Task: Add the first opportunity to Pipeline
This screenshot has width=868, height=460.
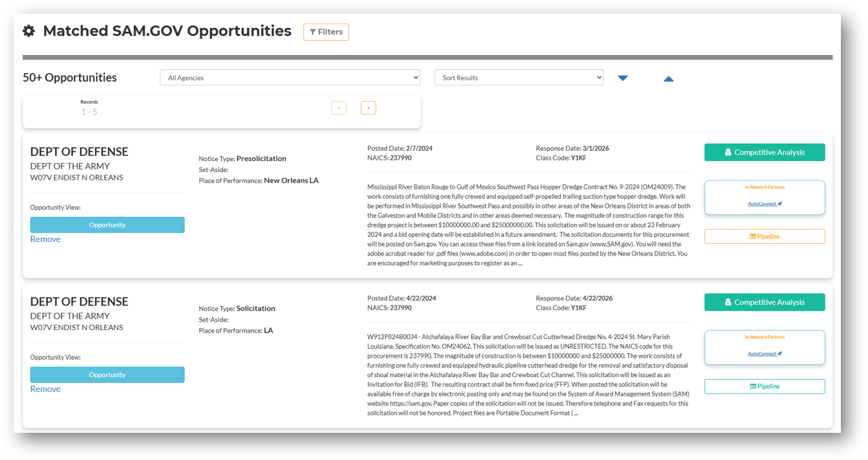Action: click(764, 237)
